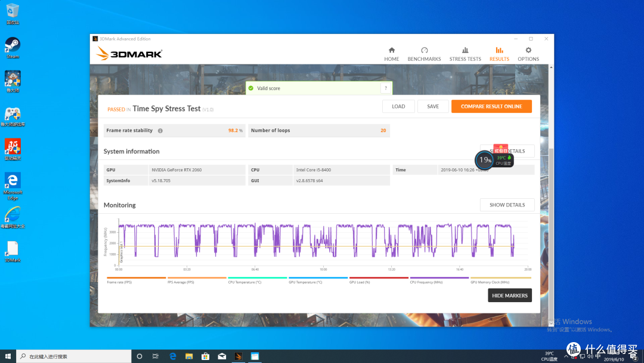Select the 毒霸网址大全 desktop shortcut
This screenshot has width=644, height=363.
[x=13, y=217]
